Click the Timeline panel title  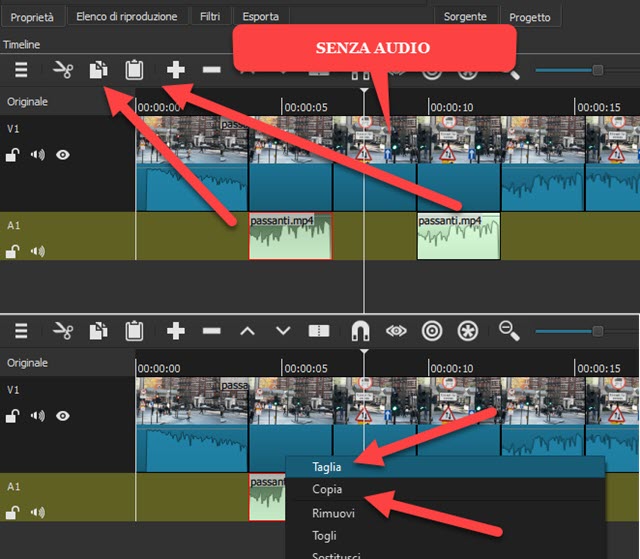click(22, 44)
